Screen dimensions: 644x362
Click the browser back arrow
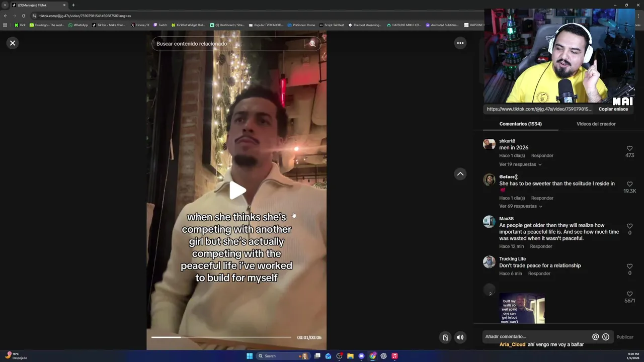point(6,16)
